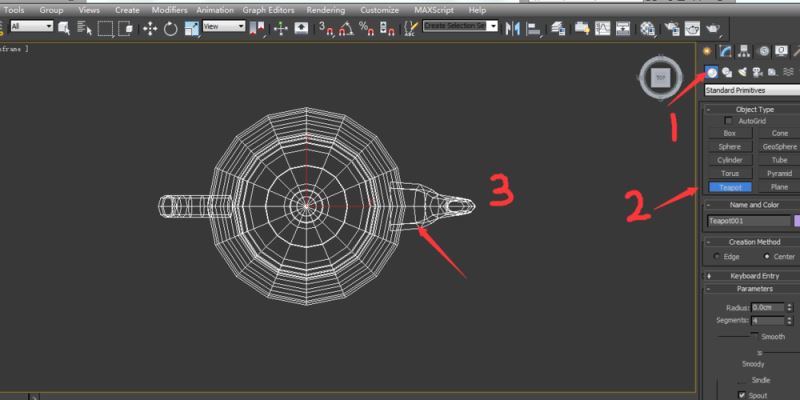The width and height of the screenshot is (800, 400).
Task: Click Use Pivot Point Center icon
Action: point(257,28)
